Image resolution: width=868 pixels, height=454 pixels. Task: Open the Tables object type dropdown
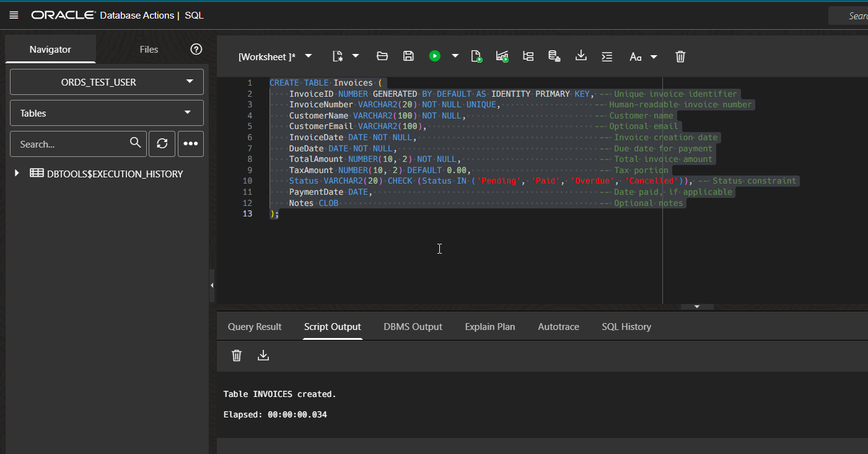pyautogui.click(x=107, y=112)
